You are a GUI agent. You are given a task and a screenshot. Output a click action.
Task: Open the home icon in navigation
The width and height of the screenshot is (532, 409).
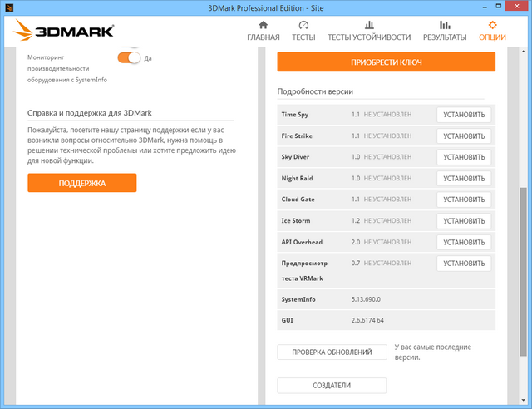[x=264, y=25]
